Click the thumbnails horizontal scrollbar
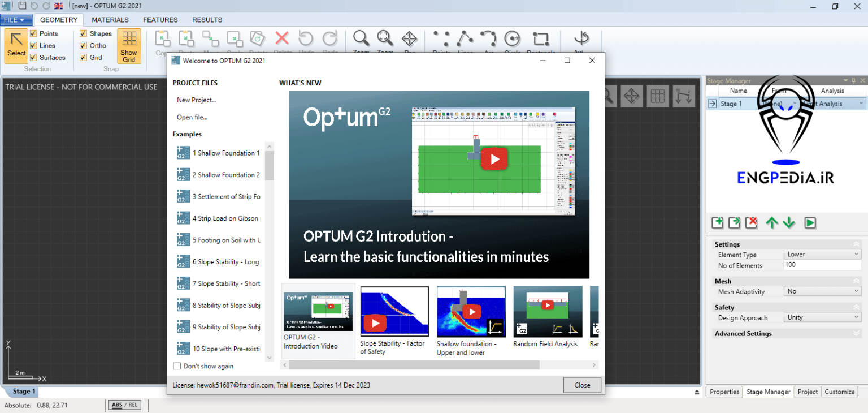Viewport: 868px width, 413px height. 415,365
